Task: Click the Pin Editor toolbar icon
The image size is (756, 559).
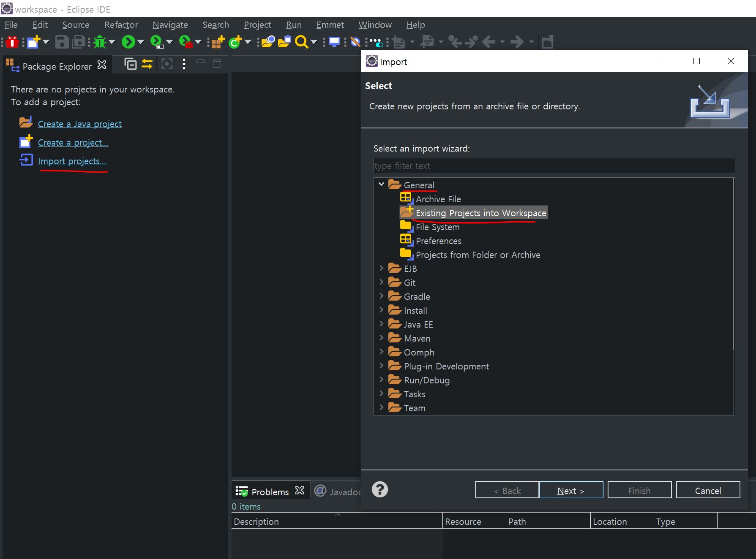Action: tap(548, 42)
